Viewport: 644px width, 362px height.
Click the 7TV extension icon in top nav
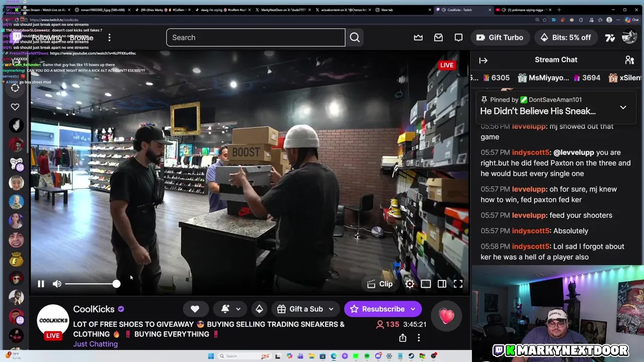[610, 38]
